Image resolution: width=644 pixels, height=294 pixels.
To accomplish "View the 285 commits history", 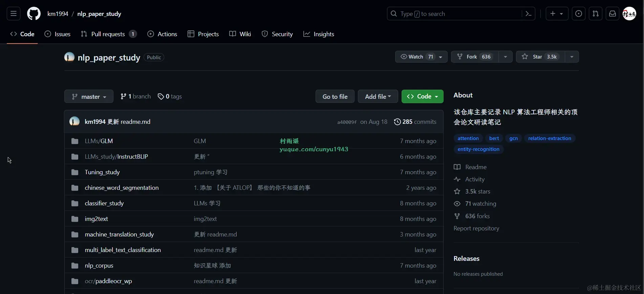I will tap(415, 122).
